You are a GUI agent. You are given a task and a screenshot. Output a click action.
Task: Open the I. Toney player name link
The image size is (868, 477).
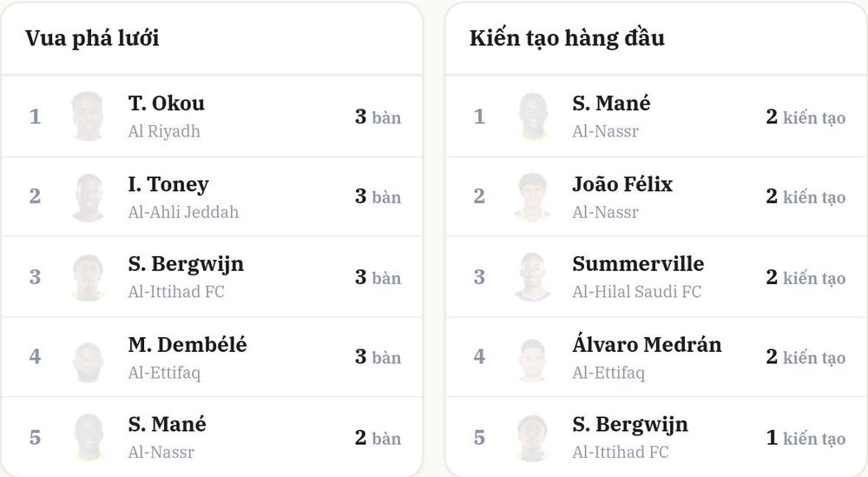[x=168, y=184]
